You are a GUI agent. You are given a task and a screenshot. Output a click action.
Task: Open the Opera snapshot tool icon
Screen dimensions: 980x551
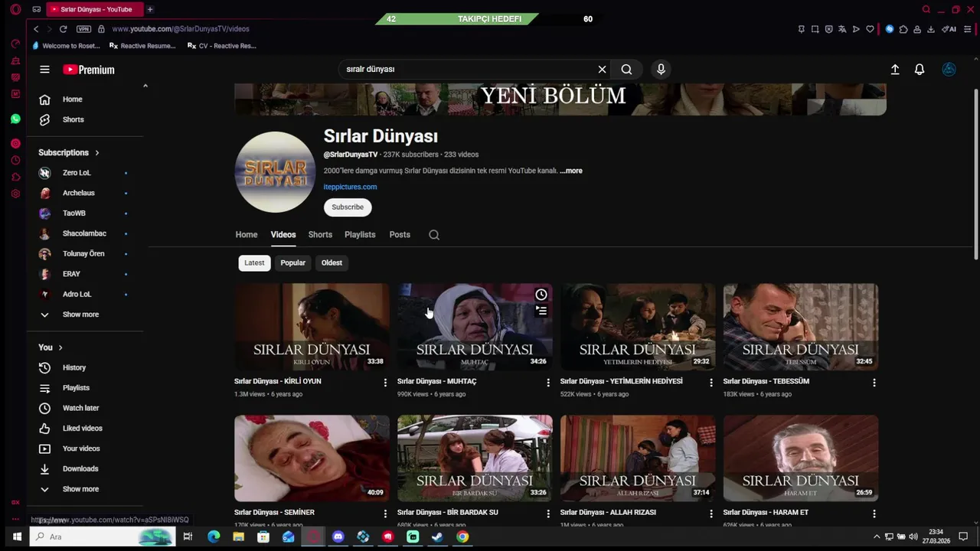pyautogui.click(x=815, y=29)
